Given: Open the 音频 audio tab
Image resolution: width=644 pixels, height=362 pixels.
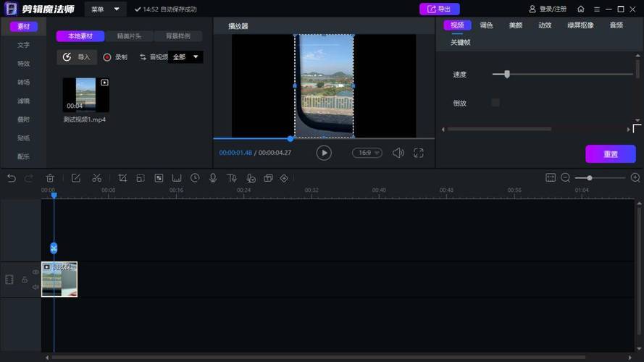Looking at the screenshot, I should coord(616,25).
